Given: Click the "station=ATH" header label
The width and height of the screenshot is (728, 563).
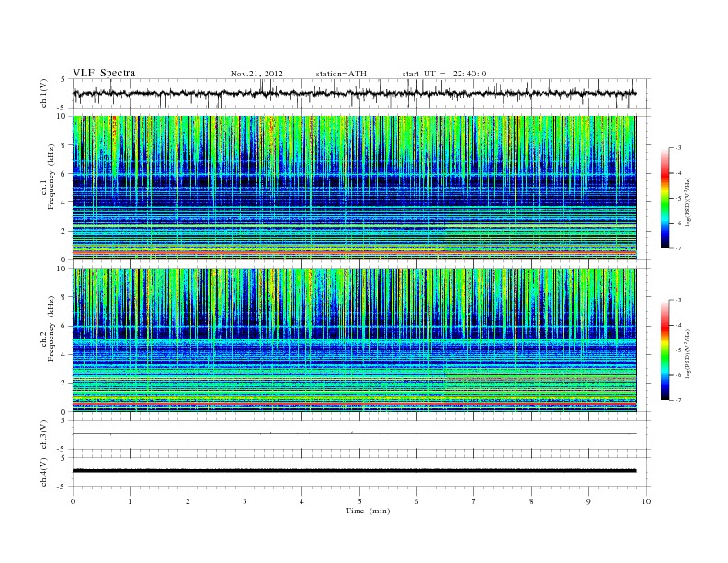Looking at the screenshot, I should [341, 74].
